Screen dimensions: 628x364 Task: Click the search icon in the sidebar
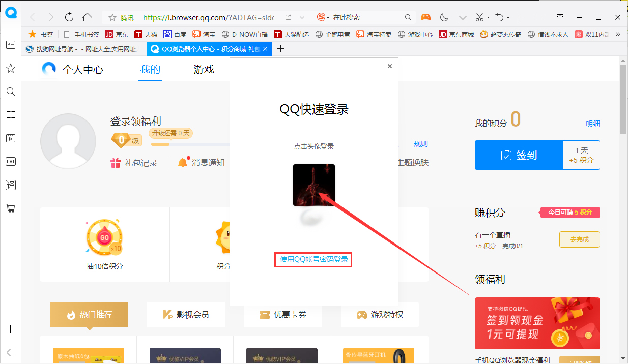tap(10, 92)
